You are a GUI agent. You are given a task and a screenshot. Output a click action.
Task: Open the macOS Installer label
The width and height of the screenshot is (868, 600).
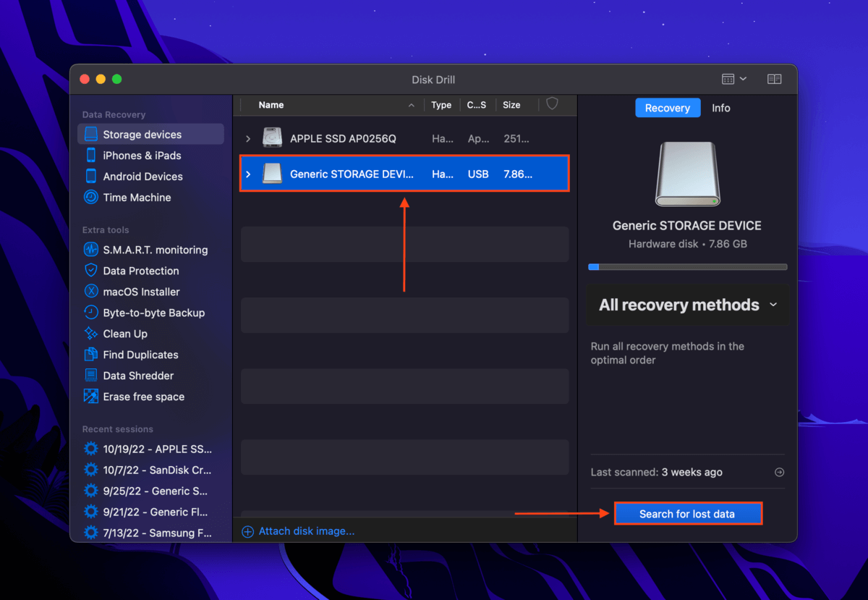click(142, 292)
